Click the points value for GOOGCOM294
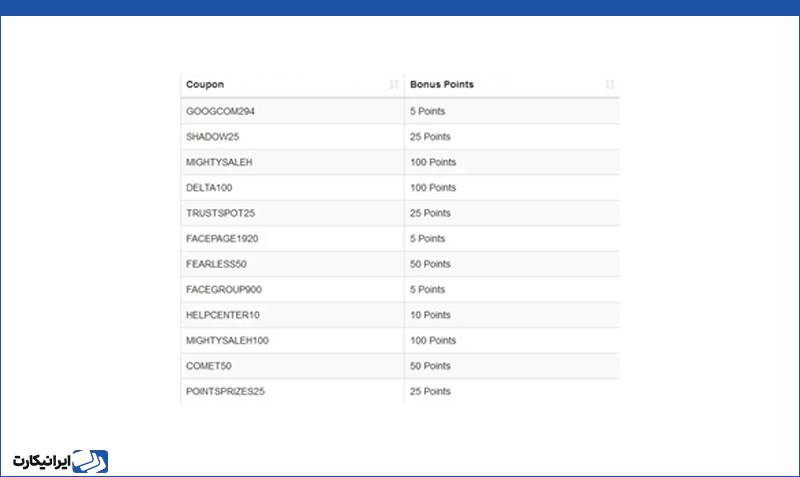This screenshot has width=800, height=477. (x=428, y=111)
